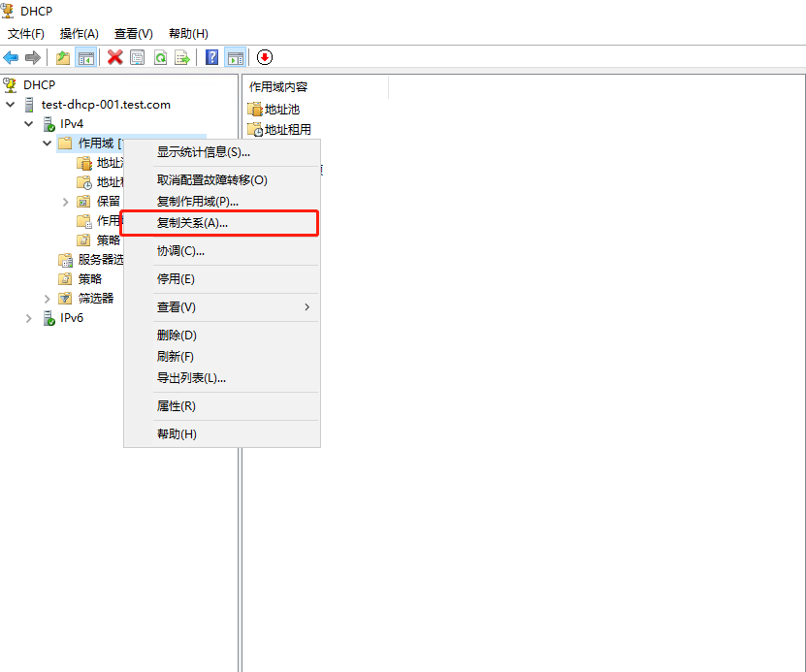Screen dimensions: 806x672
Task: Click the 地址租用 icon in right pane
Action: pos(255,130)
